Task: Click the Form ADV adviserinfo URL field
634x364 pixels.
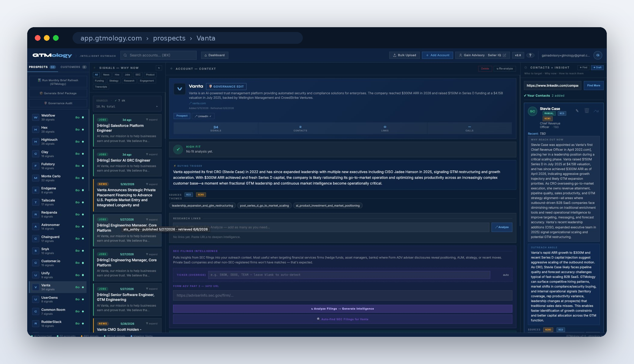Action: pos(342,295)
